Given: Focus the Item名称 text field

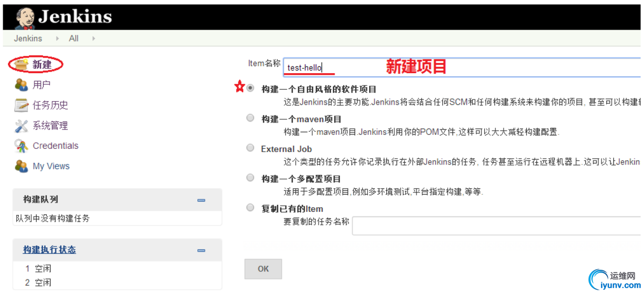Looking at the screenshot, I should pyautogui.click(x=462, y=67).
